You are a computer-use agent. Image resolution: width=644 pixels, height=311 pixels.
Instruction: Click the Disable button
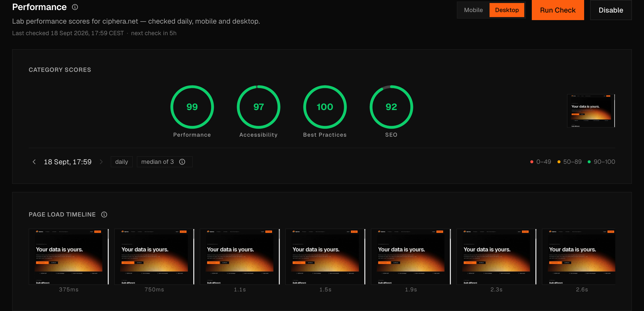pos(611,10)
